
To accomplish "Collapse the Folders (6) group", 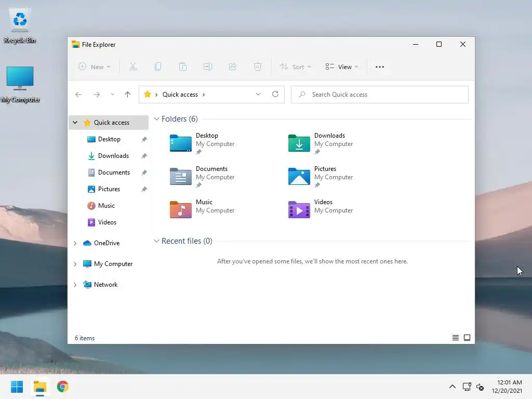I will click(x=156, y=119).
